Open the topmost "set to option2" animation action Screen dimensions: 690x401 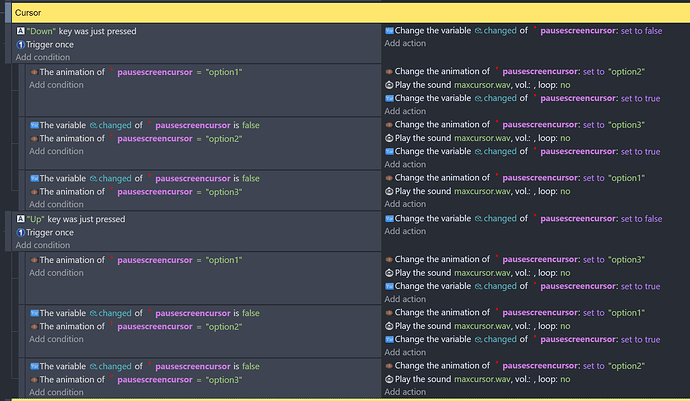[519, 73]
